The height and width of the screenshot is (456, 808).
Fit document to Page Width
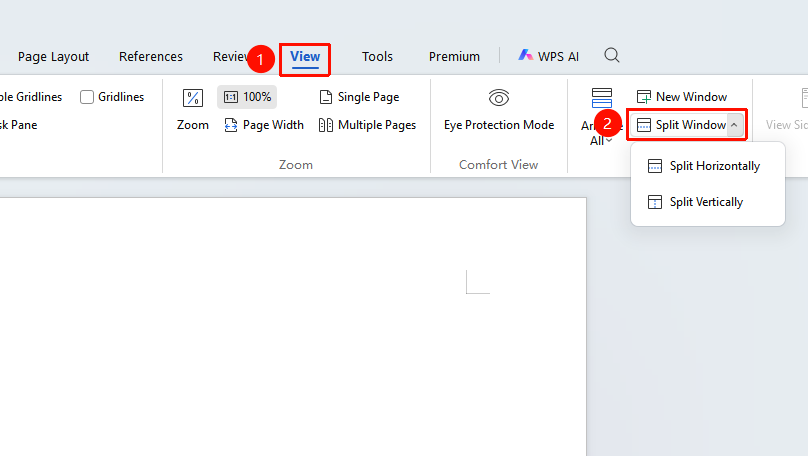[x=264, y=125]
